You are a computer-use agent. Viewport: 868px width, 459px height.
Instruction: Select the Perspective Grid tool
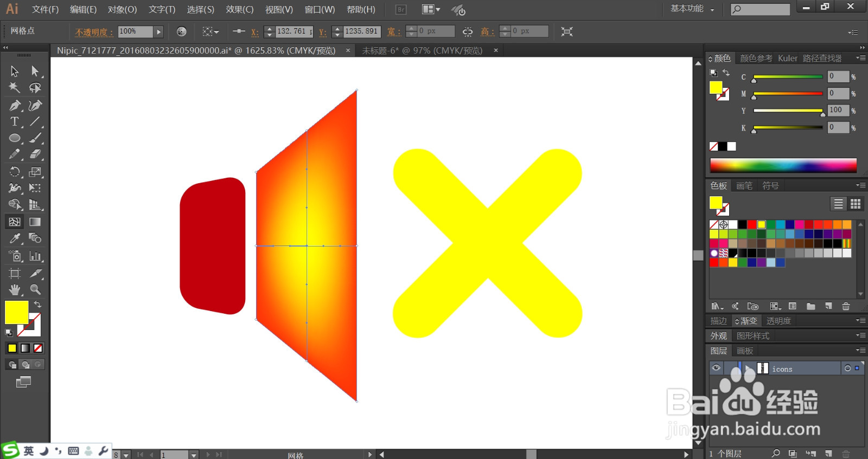point(35,205)
